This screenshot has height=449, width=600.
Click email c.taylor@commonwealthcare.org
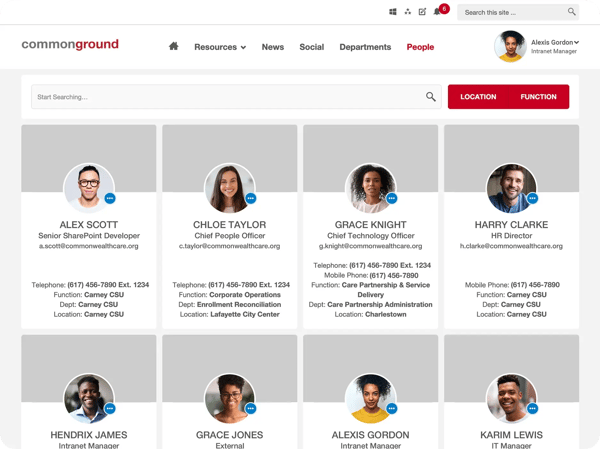[x=230, y=246]
